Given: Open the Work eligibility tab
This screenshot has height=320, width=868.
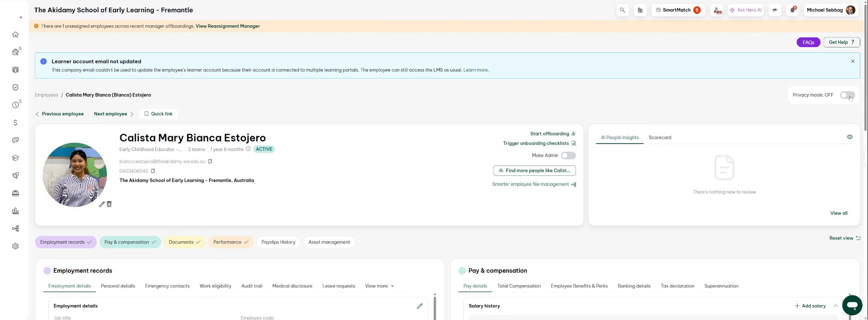Looking at the screenshot, I should pyautogui.click(x=216, y=286).
